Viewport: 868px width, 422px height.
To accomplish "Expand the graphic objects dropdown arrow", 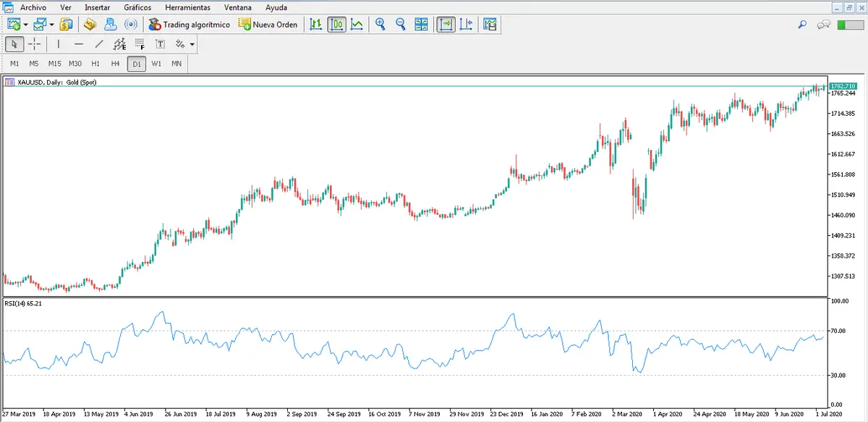I will [192, 44].
